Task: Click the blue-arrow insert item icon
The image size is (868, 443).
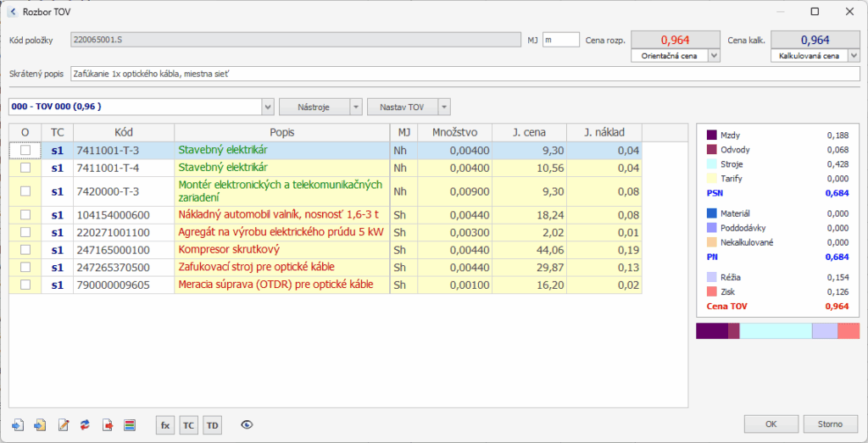Action: [x=18, y=424]
